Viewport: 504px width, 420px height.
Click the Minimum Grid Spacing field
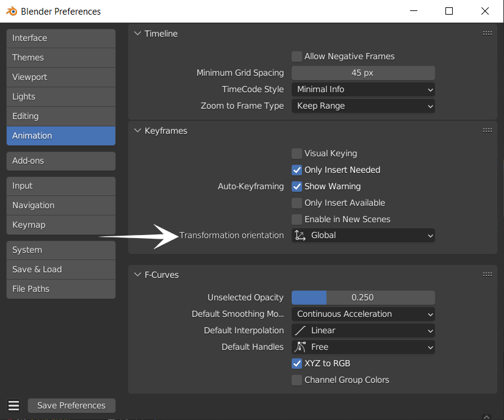click(x=363, y=73)
